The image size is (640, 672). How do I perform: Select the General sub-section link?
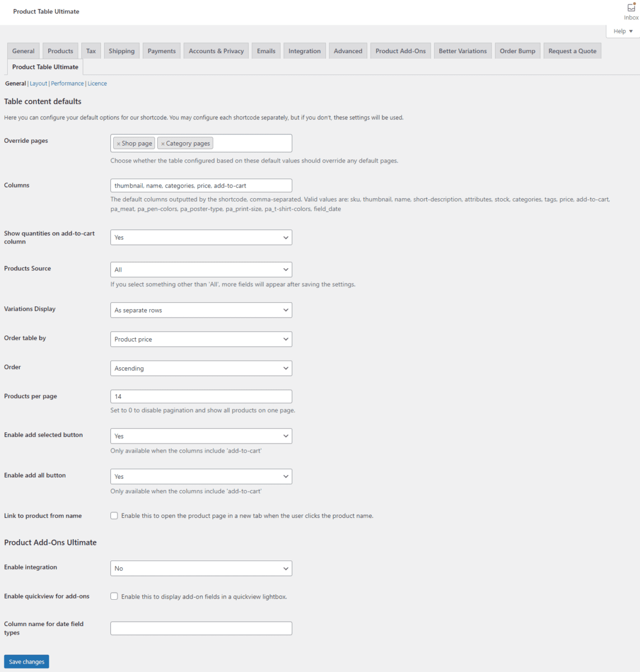click(x=16, y=83)
